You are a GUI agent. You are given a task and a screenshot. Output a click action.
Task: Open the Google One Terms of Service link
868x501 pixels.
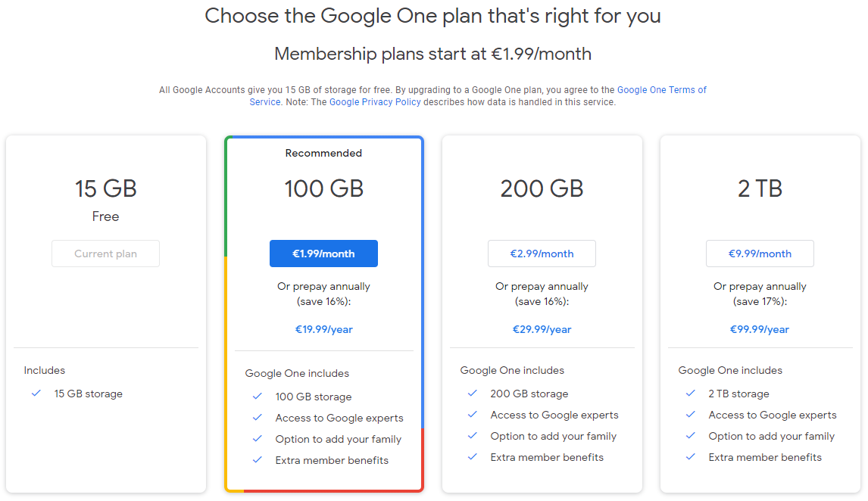tap(661, 90)
